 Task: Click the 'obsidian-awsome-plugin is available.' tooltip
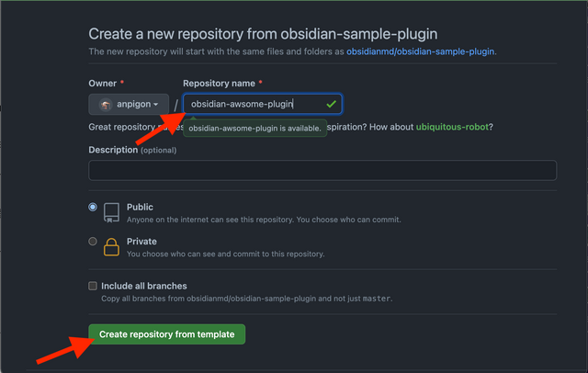255,129
